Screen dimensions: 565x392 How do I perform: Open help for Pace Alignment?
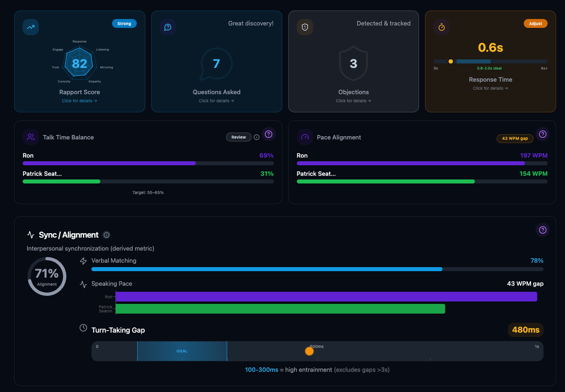tap(543, 134)
